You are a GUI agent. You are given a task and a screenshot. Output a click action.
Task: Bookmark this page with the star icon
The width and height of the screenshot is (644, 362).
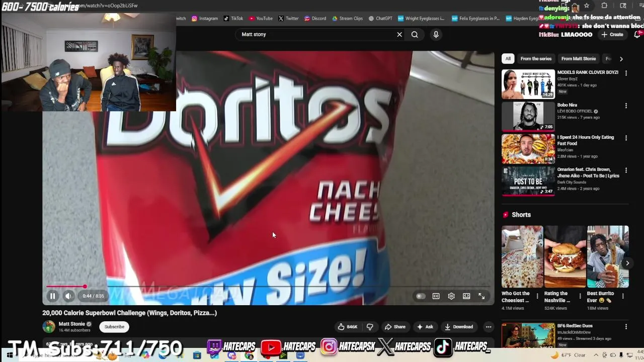pyautogui.click(x=587, y=6)
